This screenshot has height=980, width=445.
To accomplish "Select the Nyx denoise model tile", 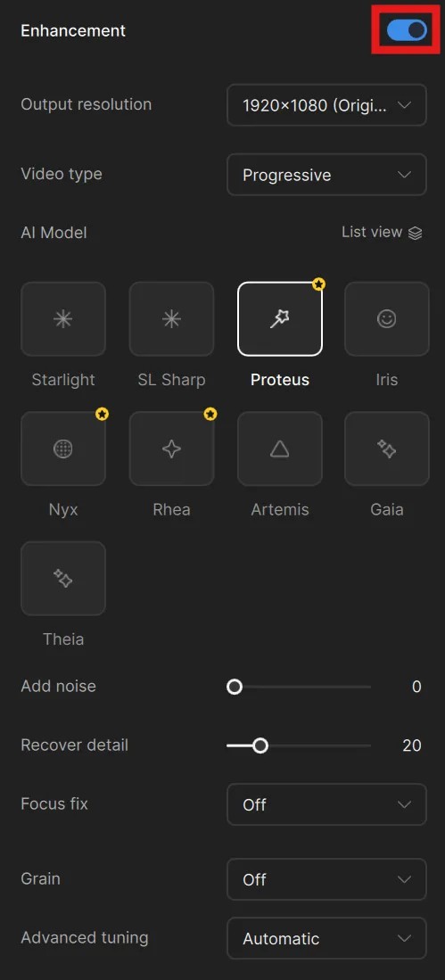I will coord(63,449).
